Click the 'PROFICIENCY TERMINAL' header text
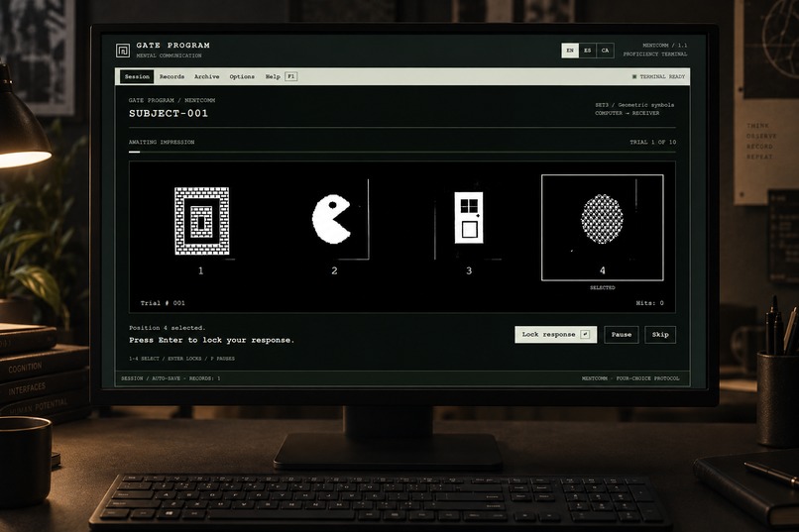 [655, 53]
